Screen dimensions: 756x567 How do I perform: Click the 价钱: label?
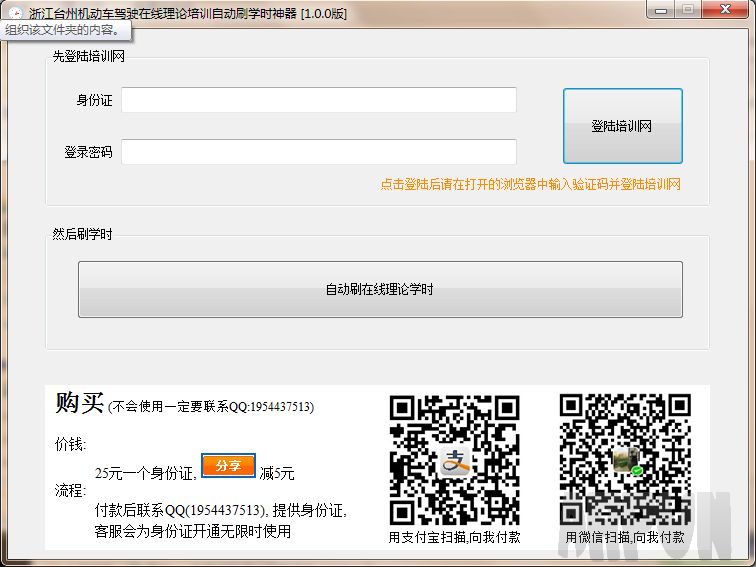tap(70, 444)
